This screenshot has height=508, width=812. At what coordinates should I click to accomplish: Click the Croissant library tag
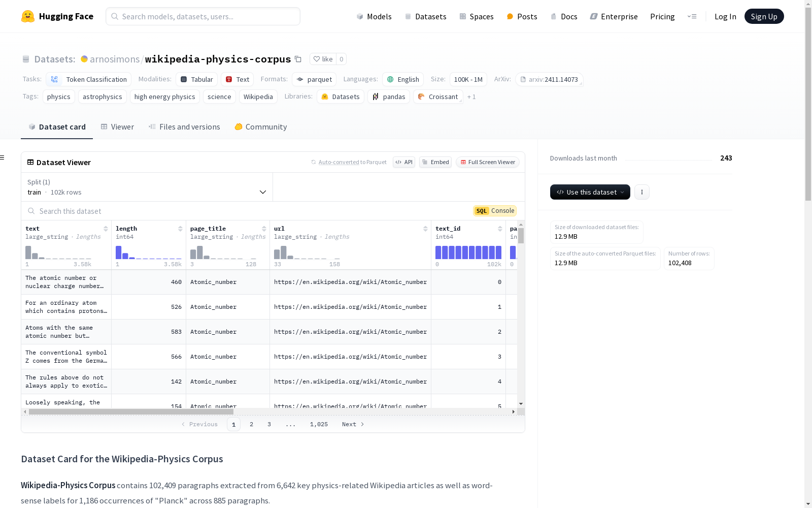[x=438, y=97]
